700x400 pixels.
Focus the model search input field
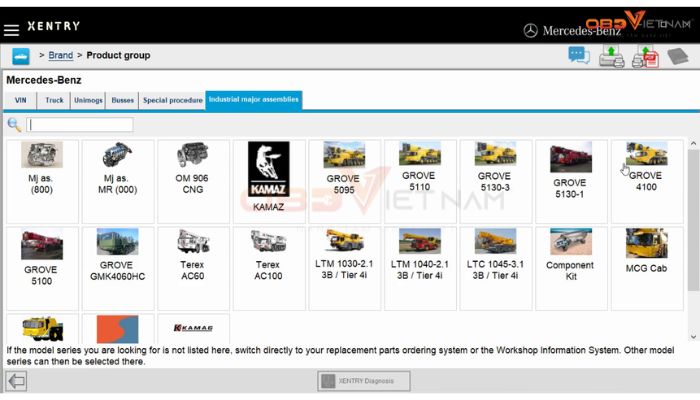[79, 125]
